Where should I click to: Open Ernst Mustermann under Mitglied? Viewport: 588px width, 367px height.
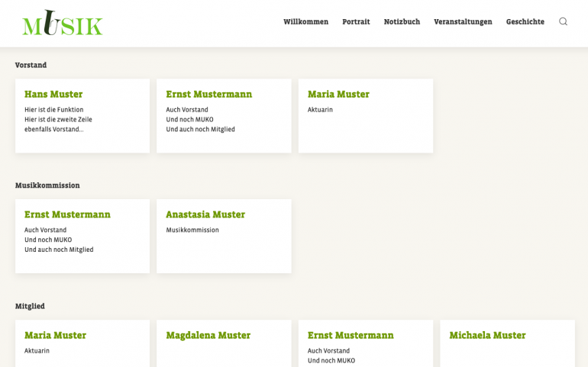366,343
